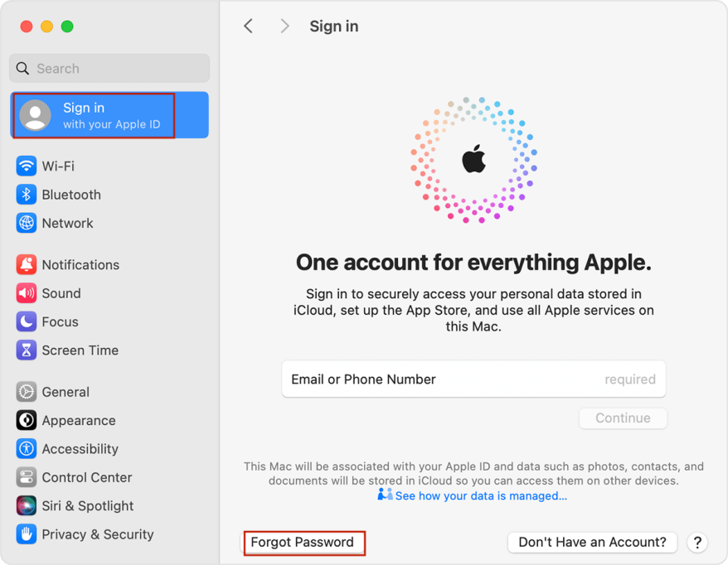
Task: Open the Privacy & Security hand icon
Action: 27,534
